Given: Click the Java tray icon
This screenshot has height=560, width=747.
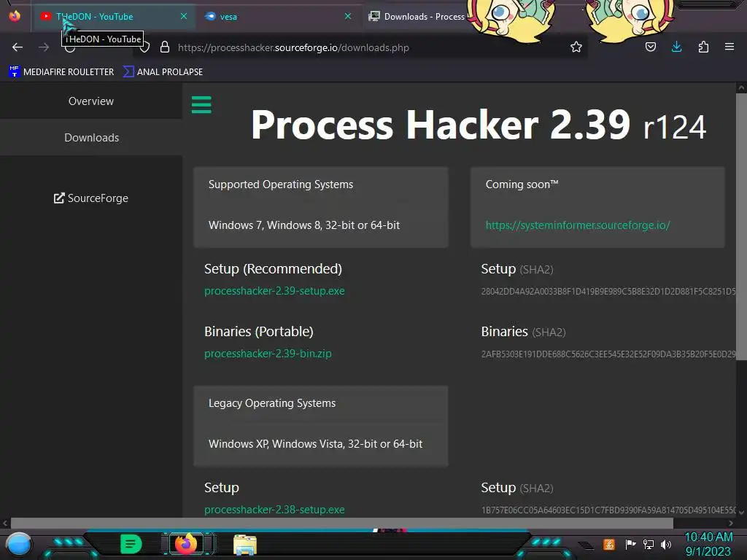Looking at the screenshot, I should point(609,544).
